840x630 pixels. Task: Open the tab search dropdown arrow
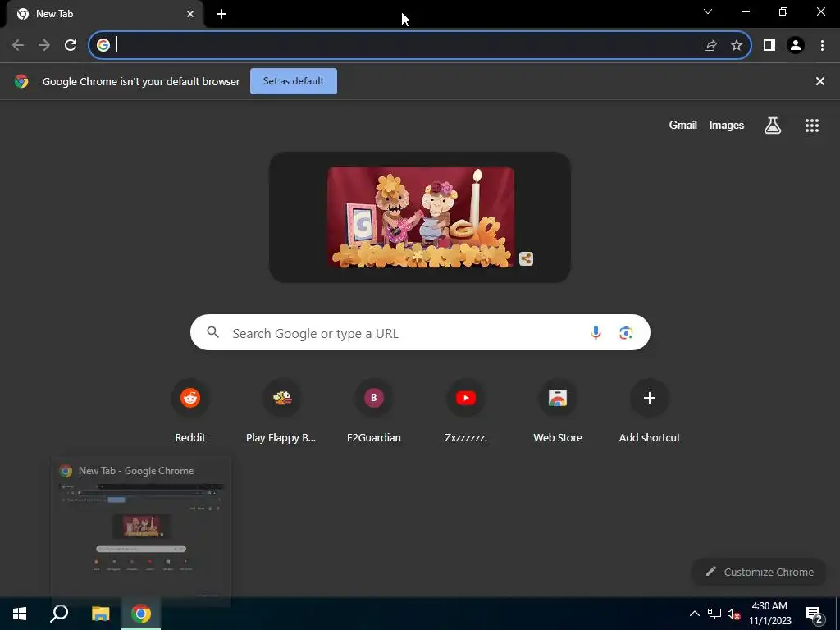click(708, 11)
